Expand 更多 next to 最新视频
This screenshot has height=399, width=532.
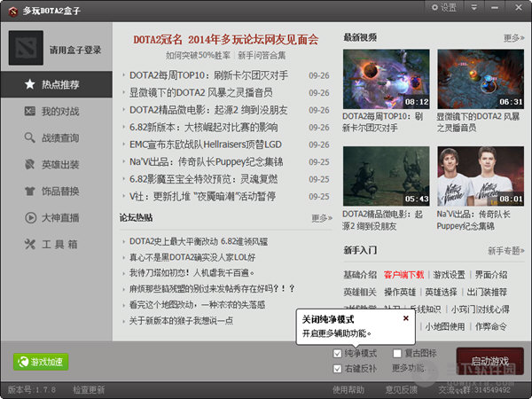tap(513, 37)
